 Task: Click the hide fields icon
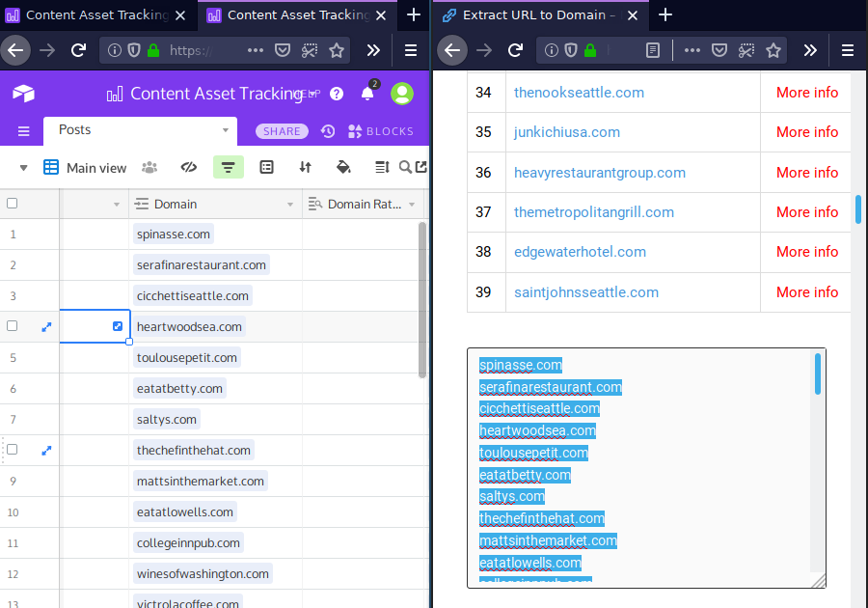(x=189, y=167)
